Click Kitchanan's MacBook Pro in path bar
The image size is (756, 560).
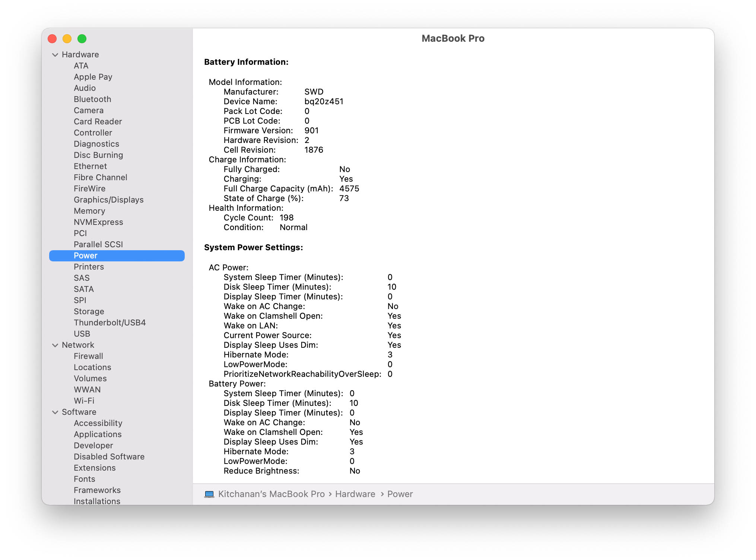click(271, 494)
